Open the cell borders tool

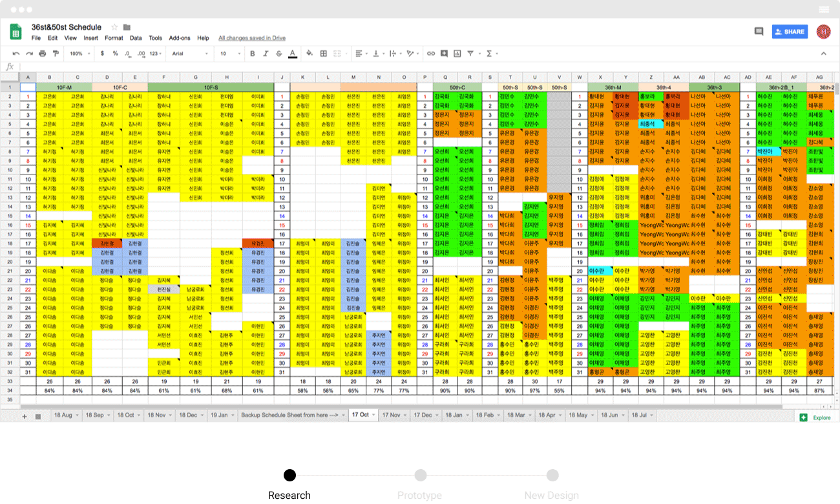[x=324, y=54]
